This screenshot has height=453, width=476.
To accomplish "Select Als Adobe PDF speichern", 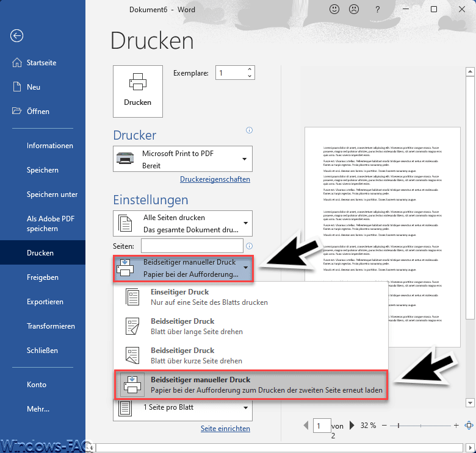I will [x=51, y=224].
